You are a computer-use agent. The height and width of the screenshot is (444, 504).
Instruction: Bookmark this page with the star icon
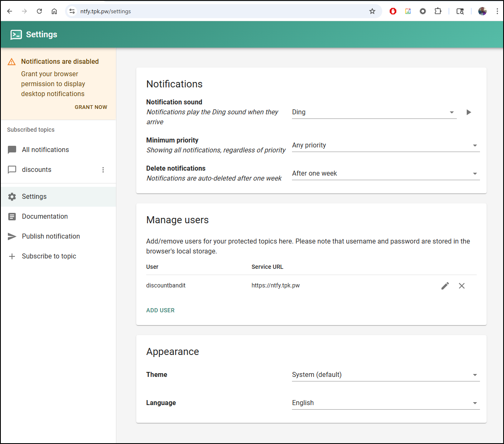[x=372, y=11]
